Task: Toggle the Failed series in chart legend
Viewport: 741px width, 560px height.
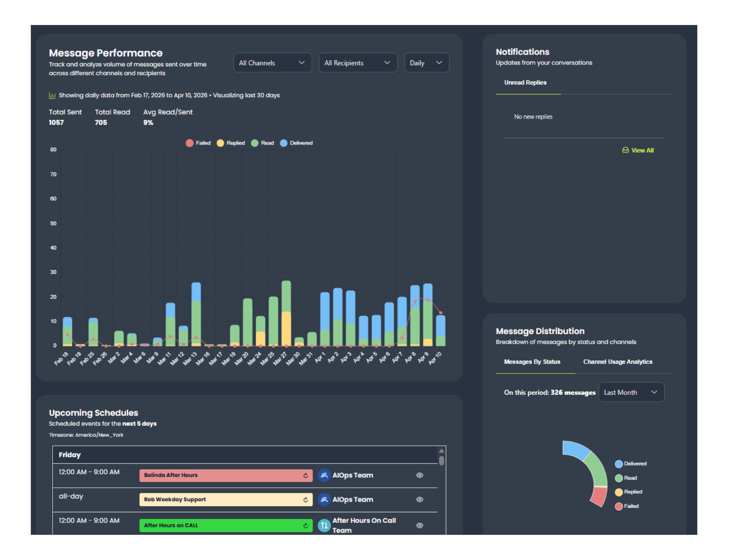Action: [x=198, y=143]
